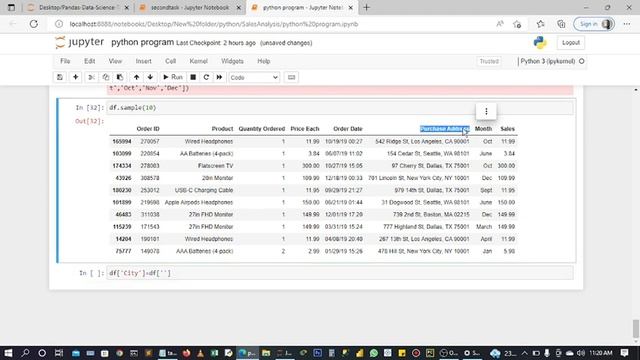Save the notebook with the save icon
The image size is (640, 360).
tap(60, 77)
